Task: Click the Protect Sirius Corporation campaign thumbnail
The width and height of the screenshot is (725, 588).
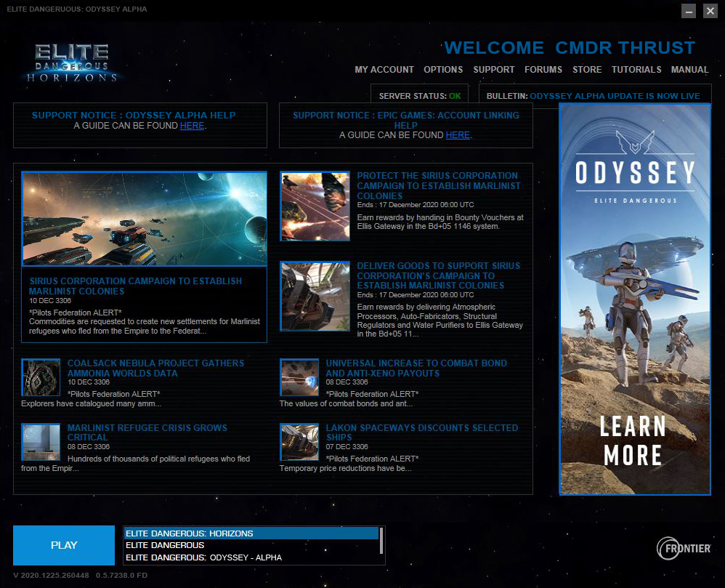Action: pos(315,206)
